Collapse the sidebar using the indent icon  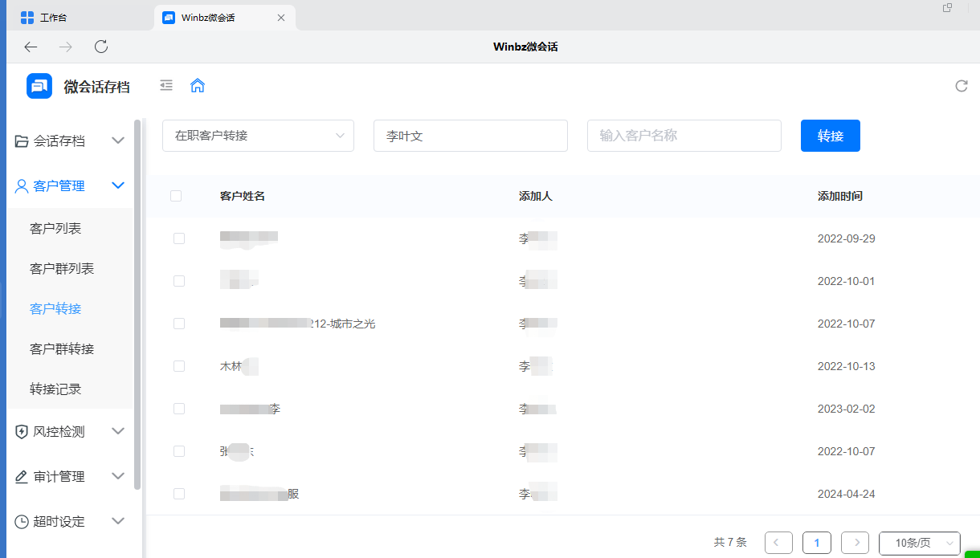pyautogui.click(x=166, y=85)
